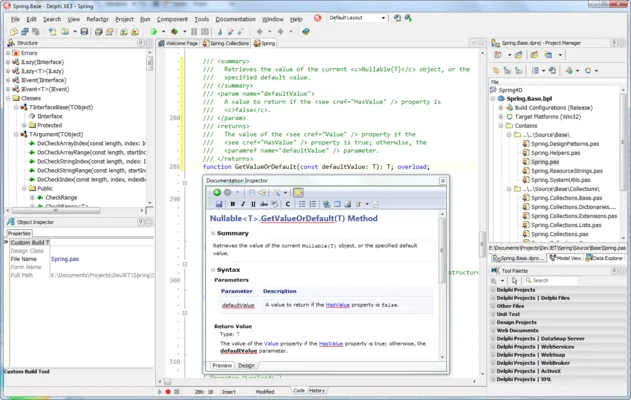Screen dimensions: 631x400
Task: Collapse the TArgument(TObject) class node
Action: coord(16,134)
